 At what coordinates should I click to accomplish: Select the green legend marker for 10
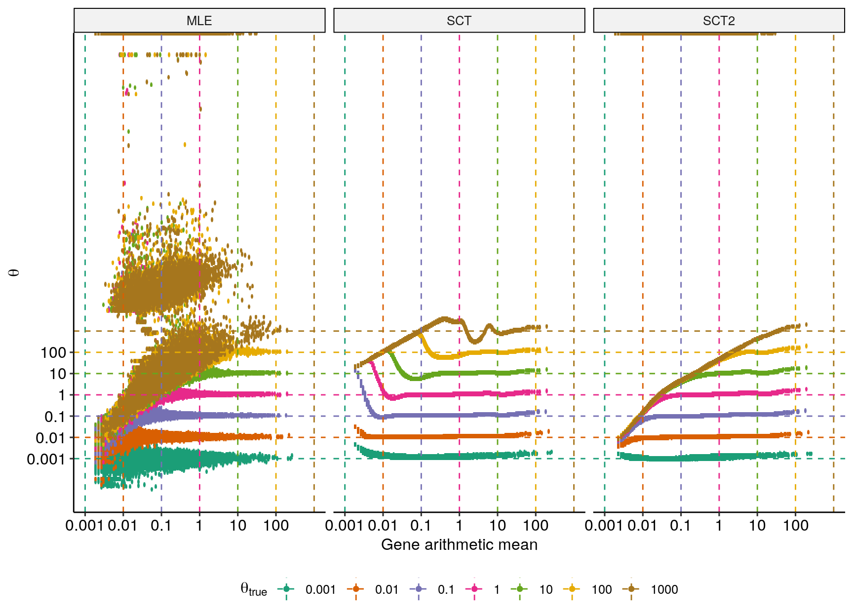click(520, 589)
